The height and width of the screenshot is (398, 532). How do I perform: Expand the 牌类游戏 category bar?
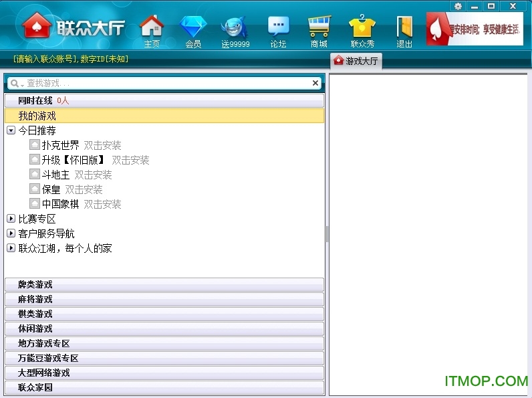coord(164,284)
